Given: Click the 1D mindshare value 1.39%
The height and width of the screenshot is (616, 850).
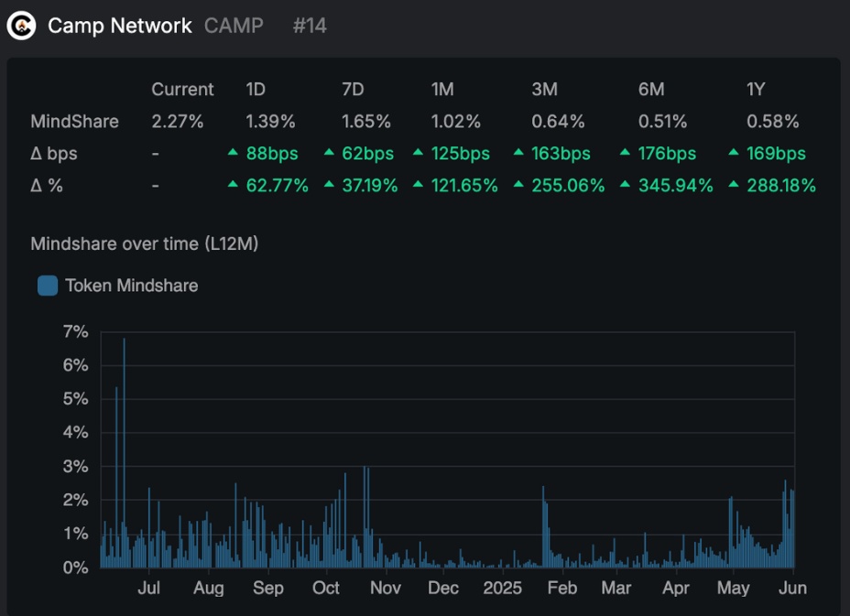Looking at the screenshot, I should (x=270, y=121).
